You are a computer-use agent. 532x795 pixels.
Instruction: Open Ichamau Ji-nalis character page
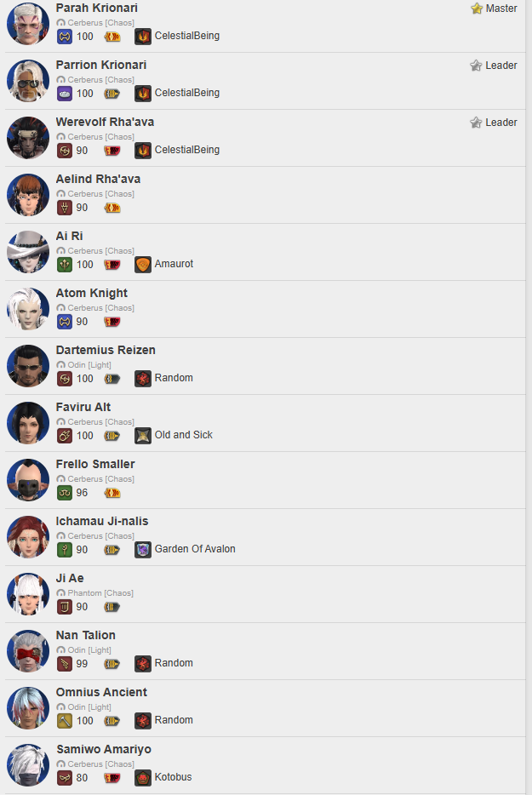click(102, 521)
